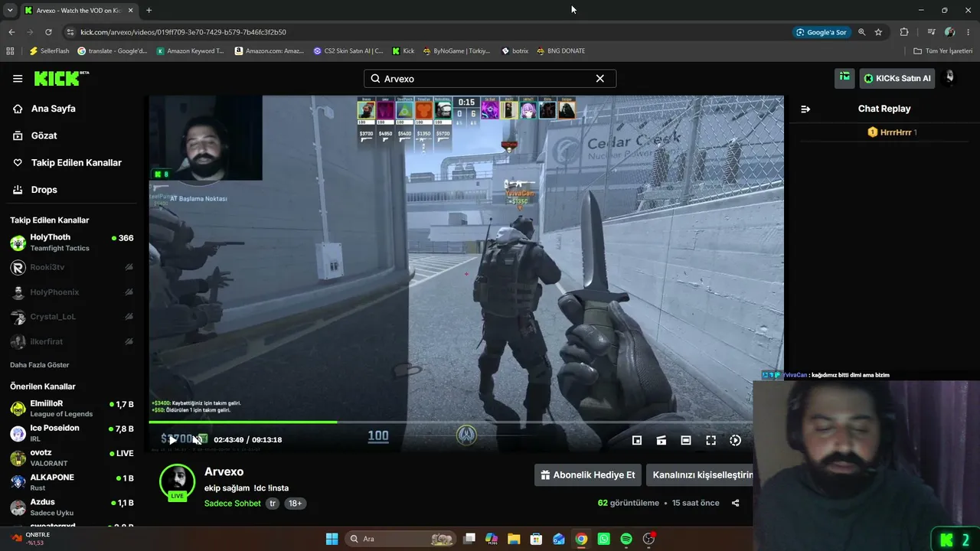Unmute the video player
Image resolution: width=980 pixels, height=551 pixels.
pyautogui.click(x=199, y=440)
